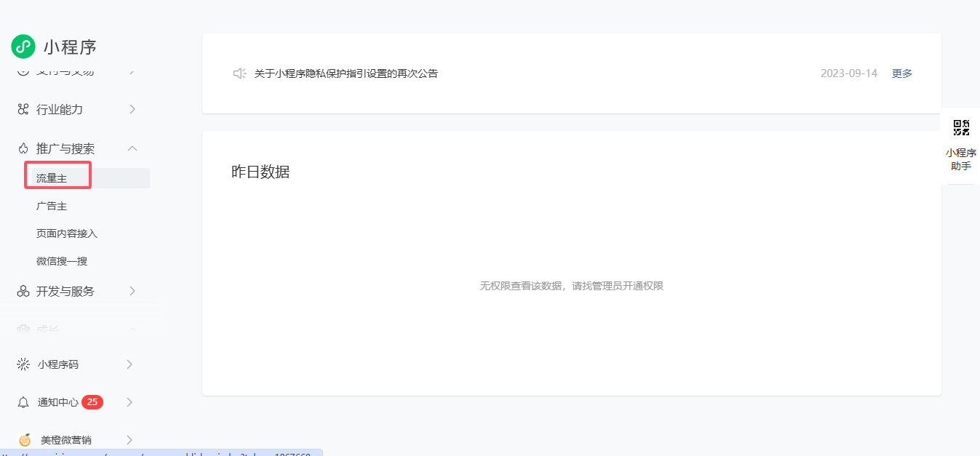
Task: Open the 美橙微营销 account chevron
Action: pyautogui.click(x=130, y=440)
